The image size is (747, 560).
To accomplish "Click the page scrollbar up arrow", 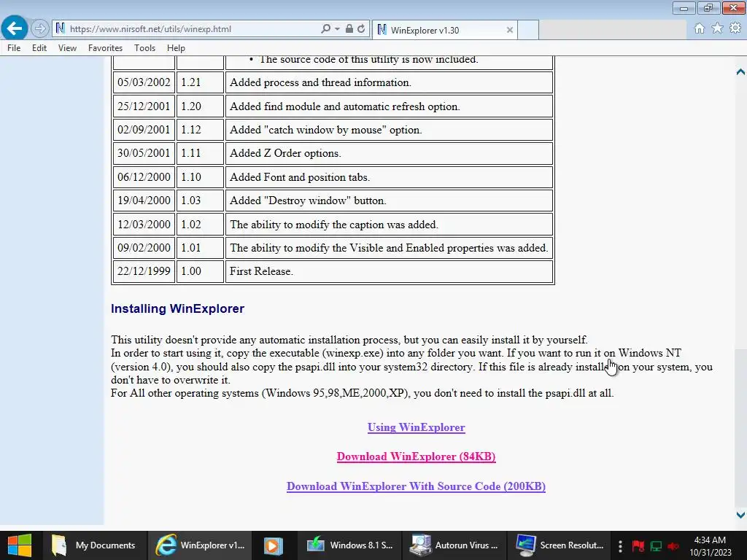I will tap(740, 72).
